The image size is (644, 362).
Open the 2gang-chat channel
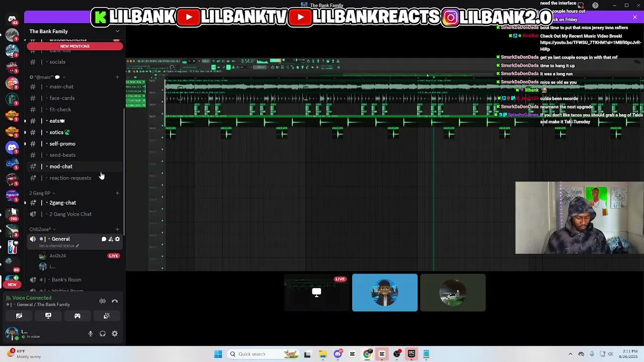click(75, 203)
